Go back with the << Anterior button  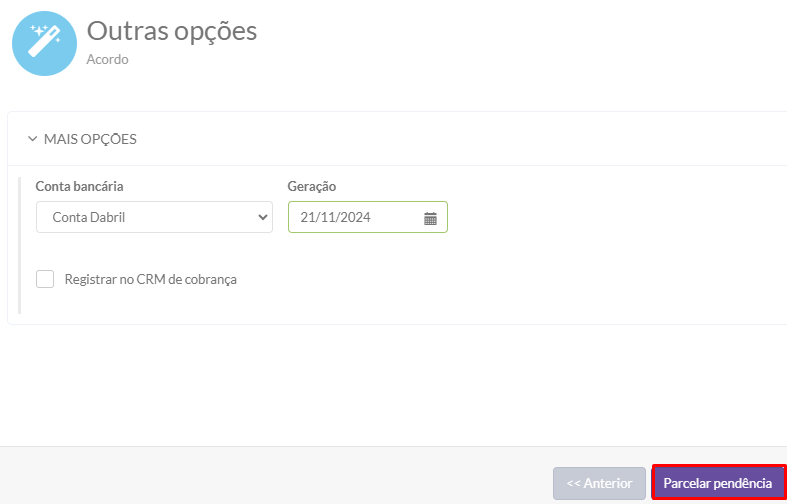(599, 483)
